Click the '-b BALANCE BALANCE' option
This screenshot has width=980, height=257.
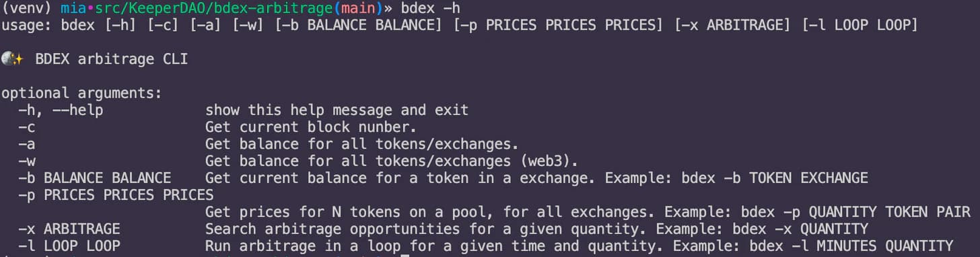(95, 178)
